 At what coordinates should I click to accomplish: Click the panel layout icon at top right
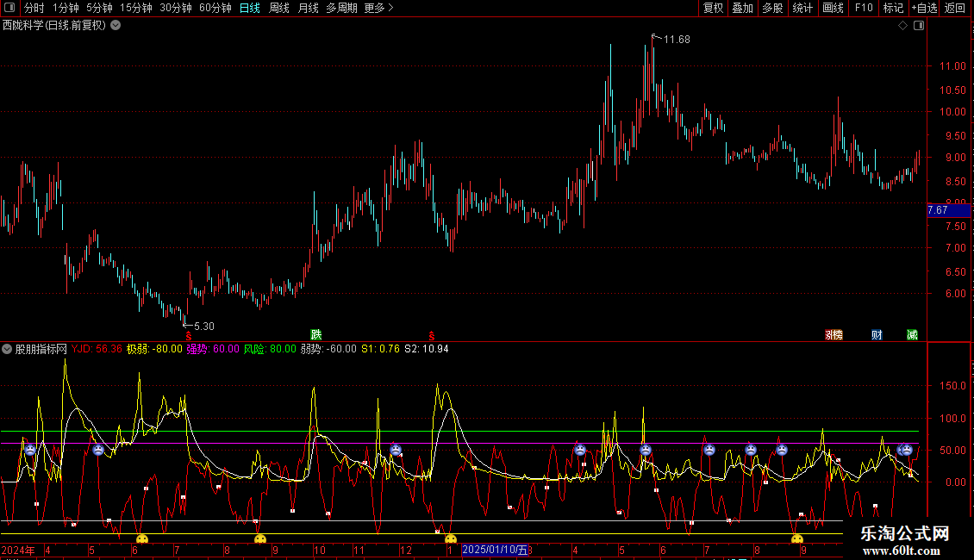pos(918,26)
